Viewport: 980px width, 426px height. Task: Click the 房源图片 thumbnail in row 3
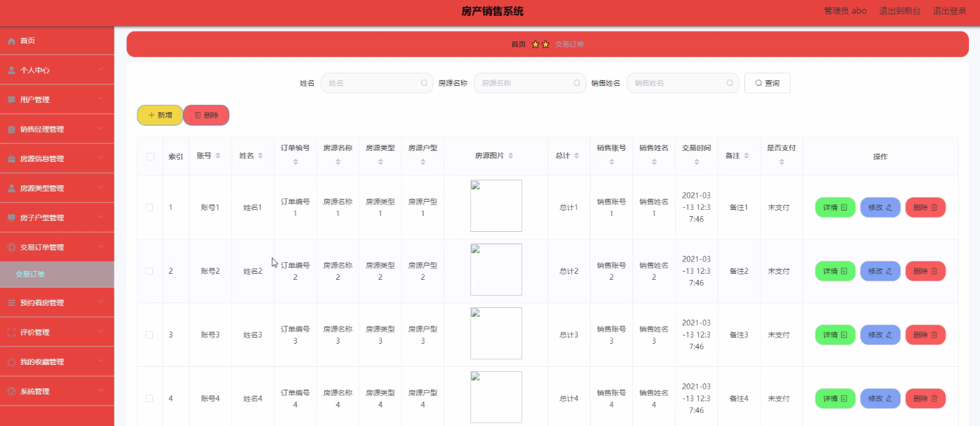[496, 333]
